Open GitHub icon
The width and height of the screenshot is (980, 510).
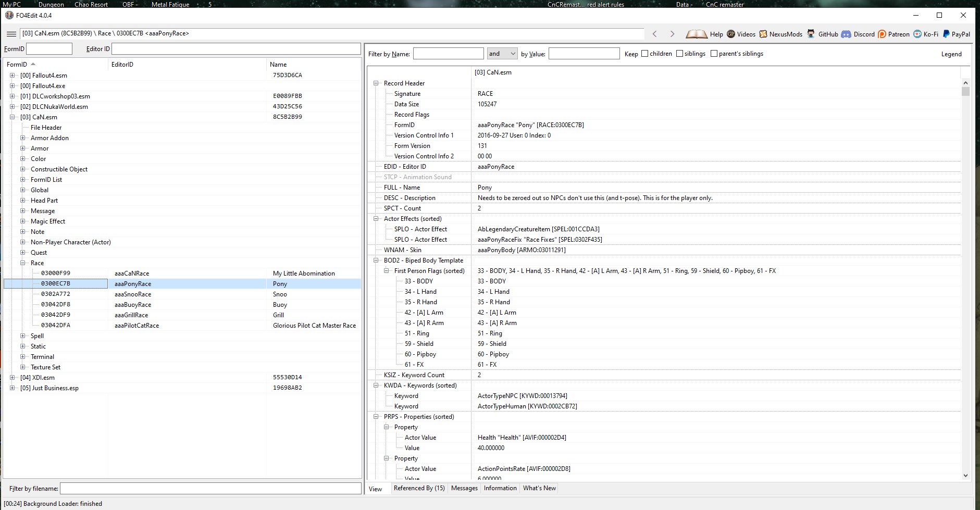pyautogui.click(x=811, y=34)
